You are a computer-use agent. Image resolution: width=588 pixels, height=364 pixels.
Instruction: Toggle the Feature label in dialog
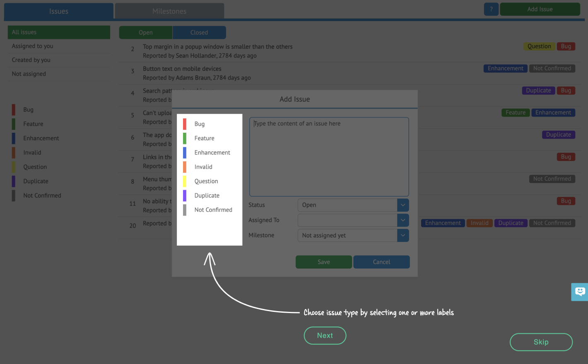[x=204, y=138]
